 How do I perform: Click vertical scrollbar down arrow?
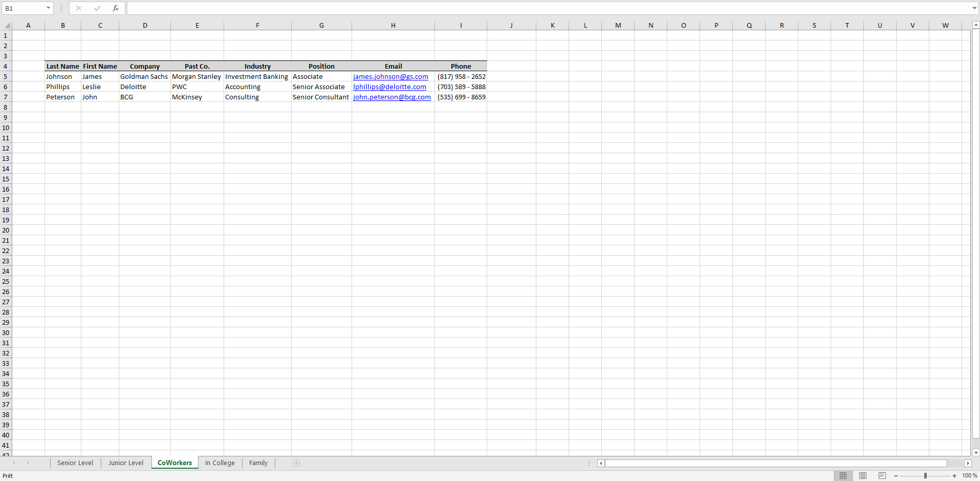tap(976, 452)
